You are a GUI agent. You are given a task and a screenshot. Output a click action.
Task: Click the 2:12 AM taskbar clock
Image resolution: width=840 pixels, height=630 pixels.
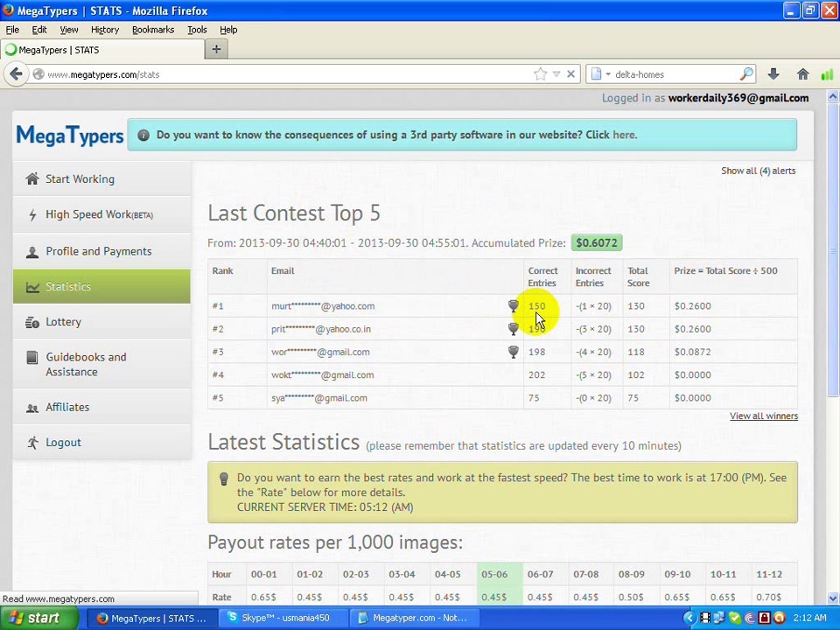(810, 619)
